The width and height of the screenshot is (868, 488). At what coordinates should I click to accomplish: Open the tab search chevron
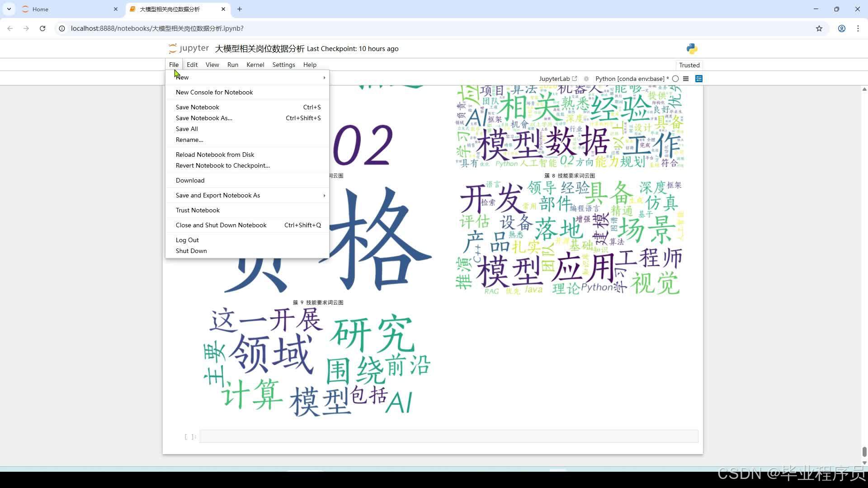(9, 9)
